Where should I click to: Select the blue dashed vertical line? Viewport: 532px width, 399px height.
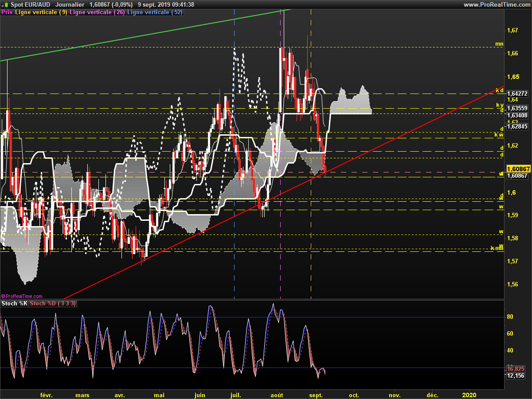coord(234,155)
